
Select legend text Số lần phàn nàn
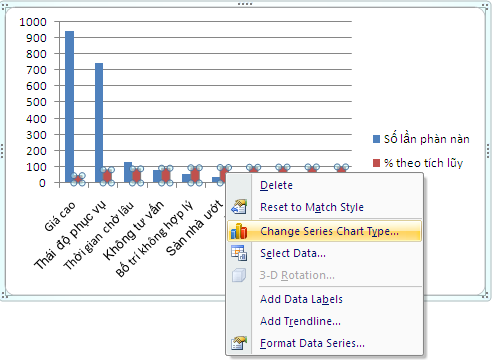click(426, 139)
